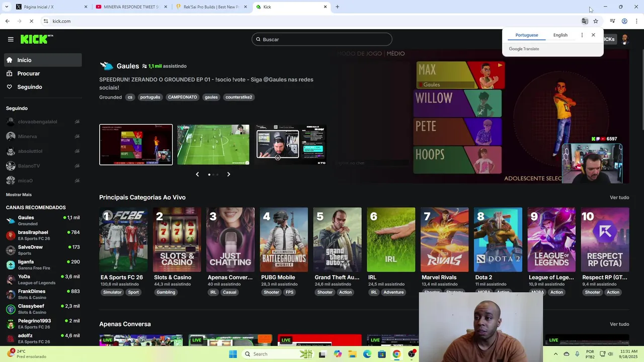This screenshot has height=362, width=644.
Task: Open a new browser tab
Action: [x=337, y=7]
